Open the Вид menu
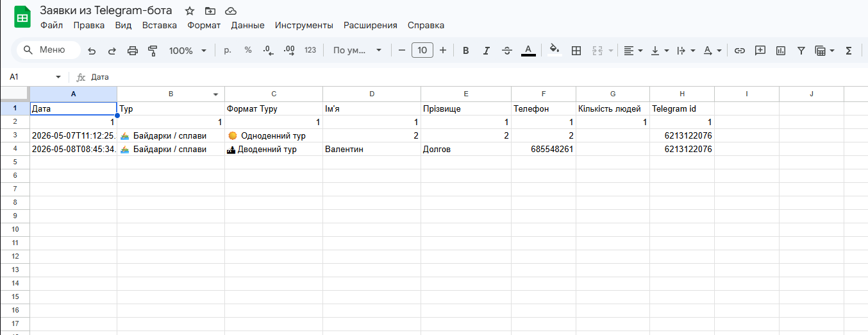This screenshot has height=335, width=868. coord(123,25)
